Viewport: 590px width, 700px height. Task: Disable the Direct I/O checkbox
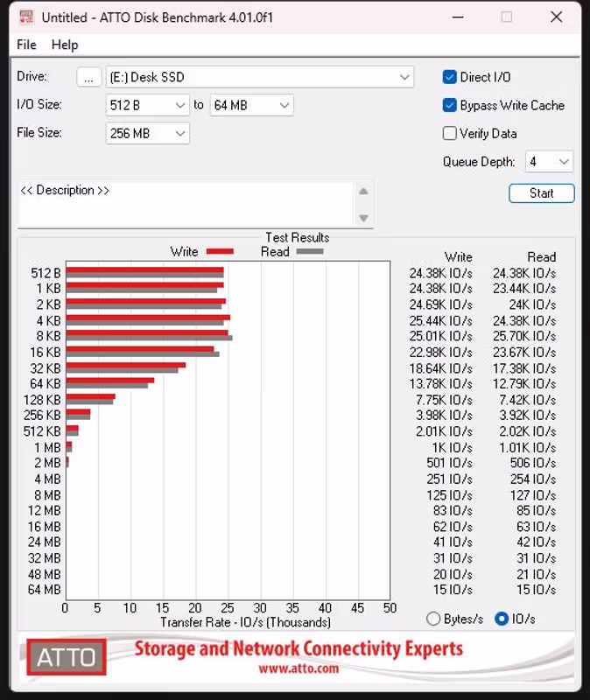coord(449,77)
